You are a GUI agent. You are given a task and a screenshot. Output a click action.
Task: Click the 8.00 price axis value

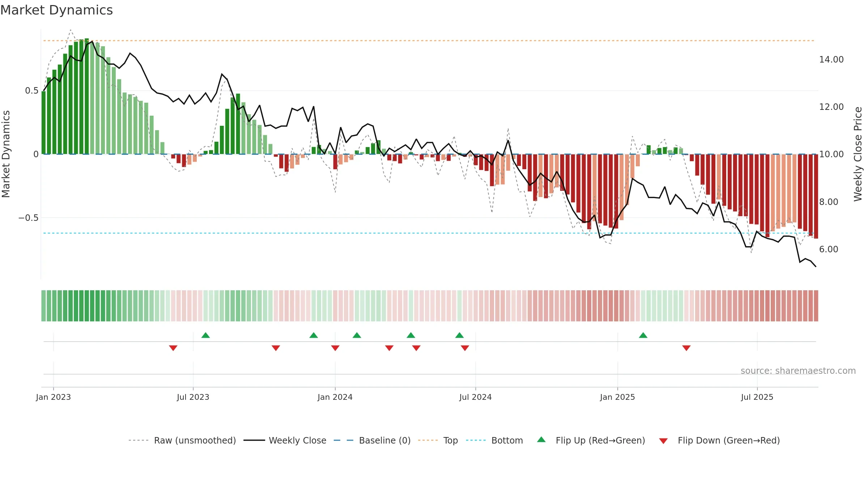(829, 202)
